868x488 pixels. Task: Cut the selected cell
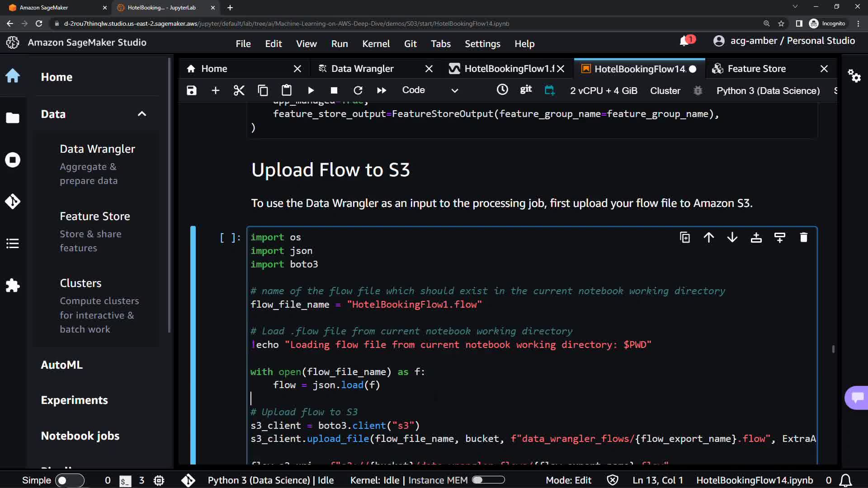point(239,90)
